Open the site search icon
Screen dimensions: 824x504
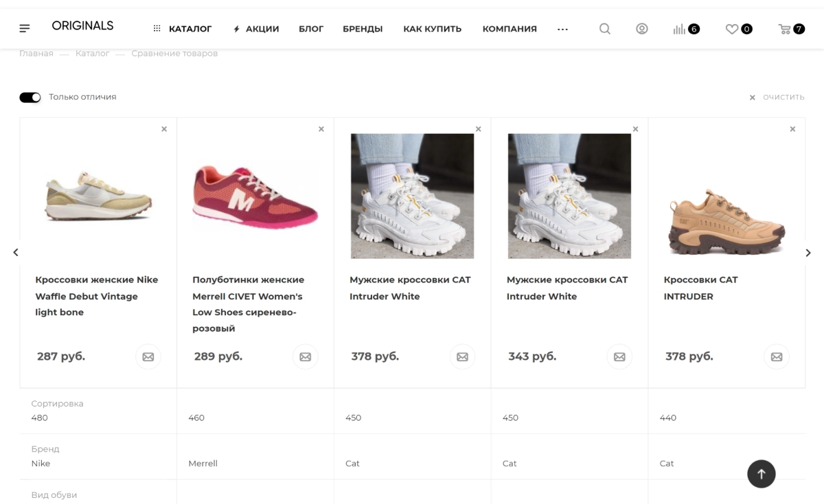click(x=605, y=29)
